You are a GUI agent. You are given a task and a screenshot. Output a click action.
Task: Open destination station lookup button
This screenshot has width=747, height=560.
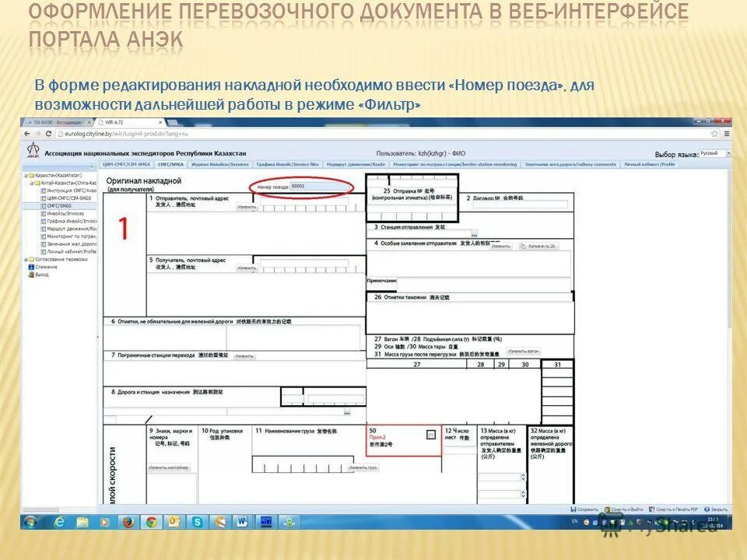(347, 412)
